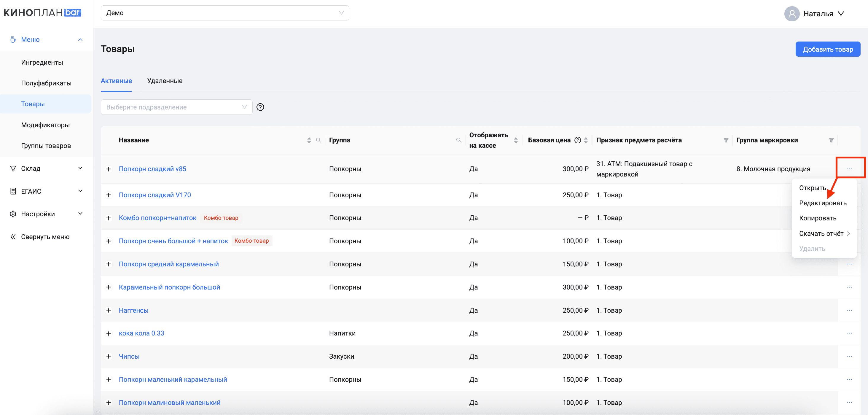This screenshot has width=868, height=415.
Task: Go to Полуфабрикаты in the sidebar
Action: click(46, 83)
